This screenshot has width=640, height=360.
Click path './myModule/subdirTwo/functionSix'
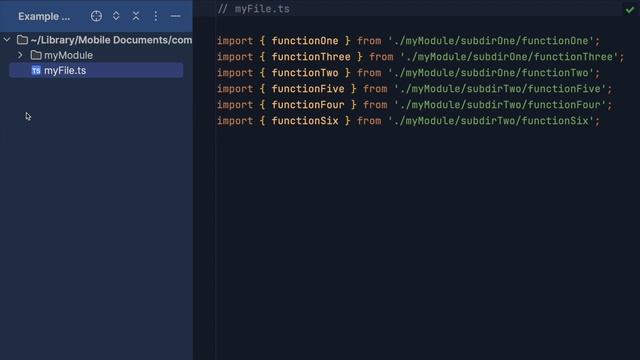click(491, 121)
